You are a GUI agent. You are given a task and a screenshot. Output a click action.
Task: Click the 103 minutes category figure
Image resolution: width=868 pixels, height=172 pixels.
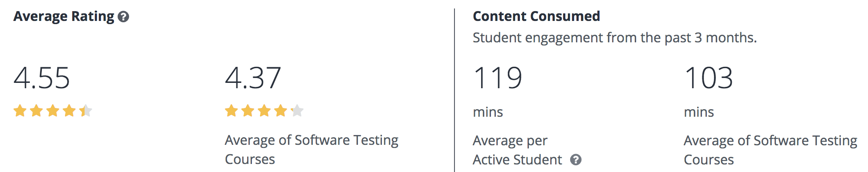tap(709, 78)
